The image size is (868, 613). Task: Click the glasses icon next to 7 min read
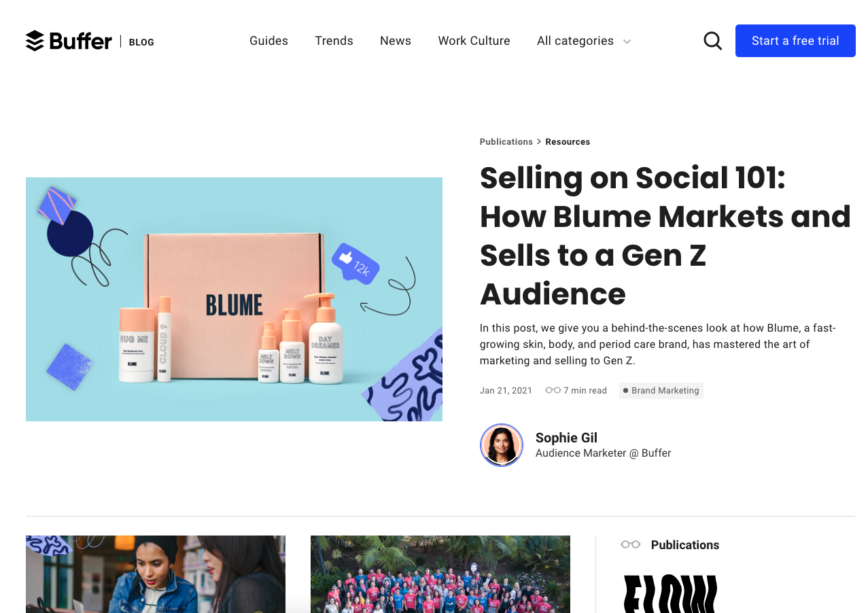[x=553, y=390]
